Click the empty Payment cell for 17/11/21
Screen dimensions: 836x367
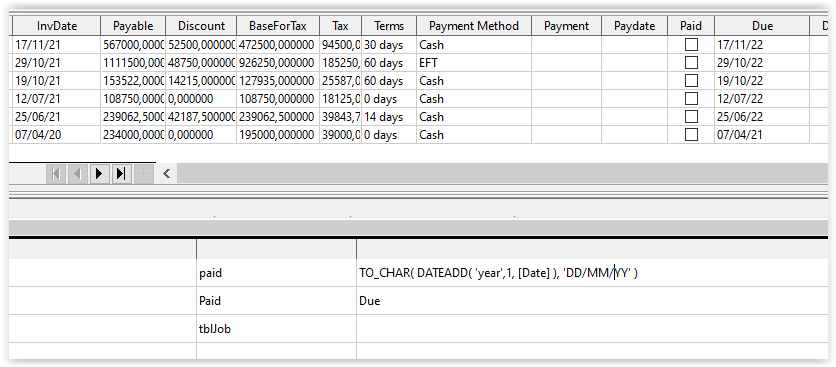pos(567,45)
